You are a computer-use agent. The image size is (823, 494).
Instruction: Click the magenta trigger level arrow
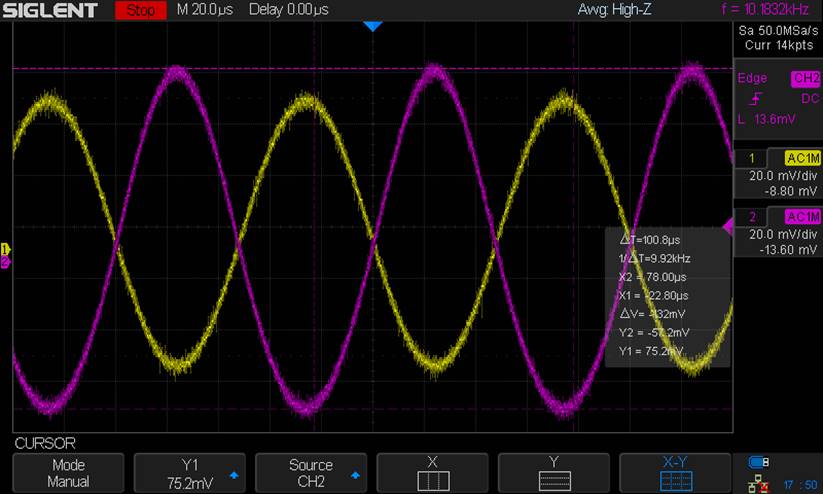(x=728, y=225)
